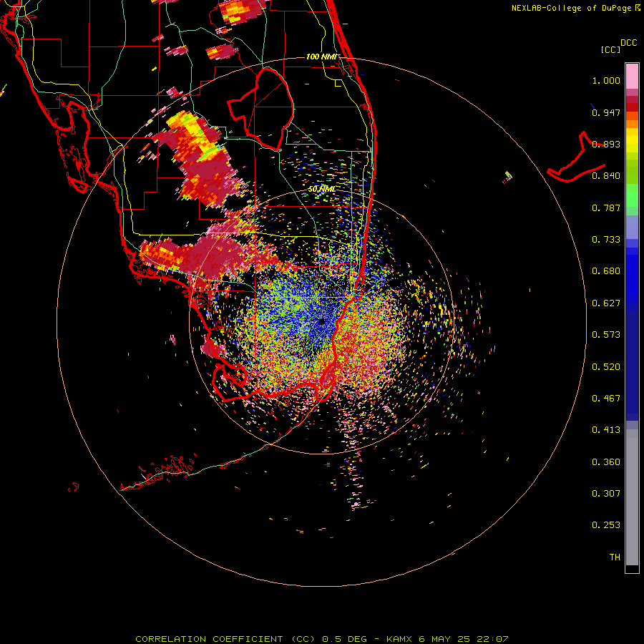Select the DCC label above color bar

629,43
